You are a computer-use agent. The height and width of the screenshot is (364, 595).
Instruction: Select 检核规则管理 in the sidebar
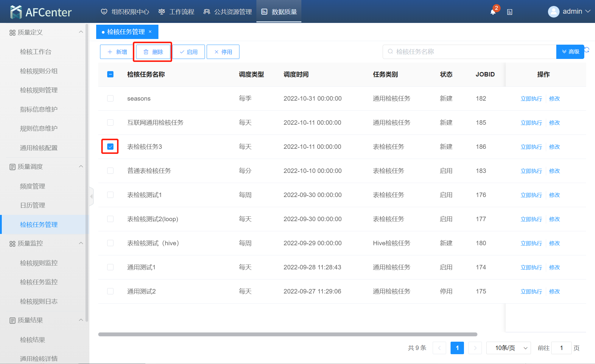point(39,90)
